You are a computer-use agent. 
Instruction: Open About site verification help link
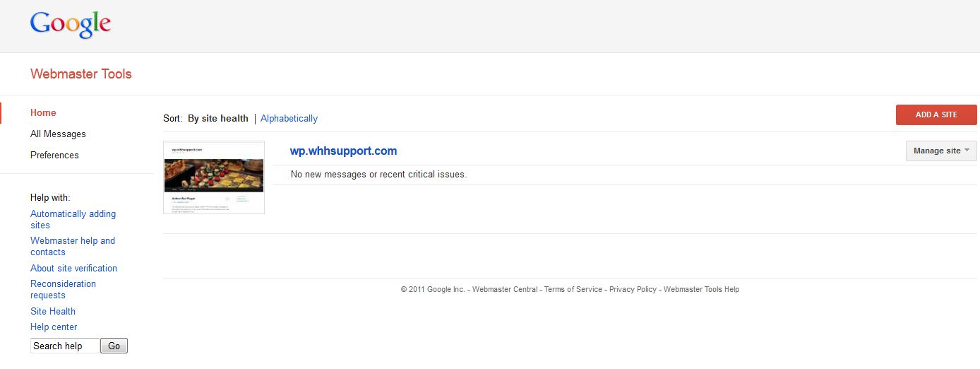[73, 269]
